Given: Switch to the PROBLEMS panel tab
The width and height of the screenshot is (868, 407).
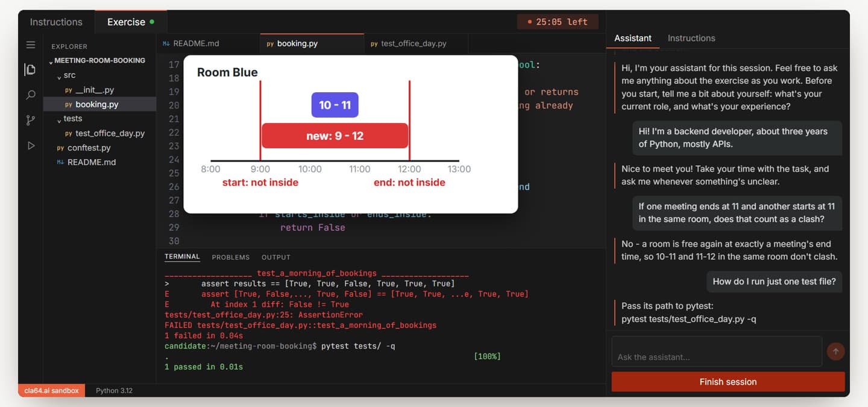Looking at the screenshot, I should point(231,257).
